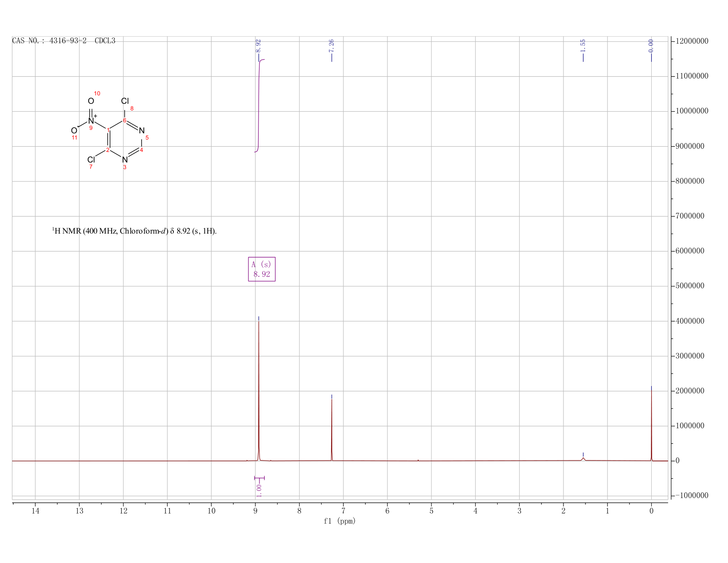Viewport: 728px width, 563px height.
Task: Select the 1H NMR 400 MHz Chloroform-d report text
Action: point(134,231)
